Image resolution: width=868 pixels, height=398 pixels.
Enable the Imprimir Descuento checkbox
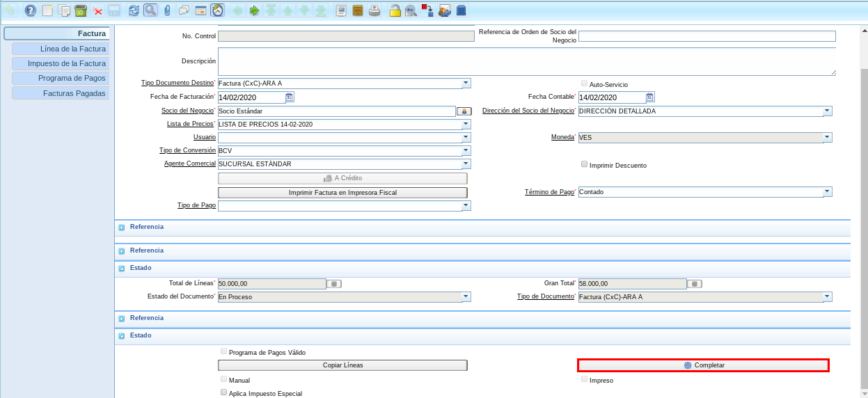click(585, 165)
